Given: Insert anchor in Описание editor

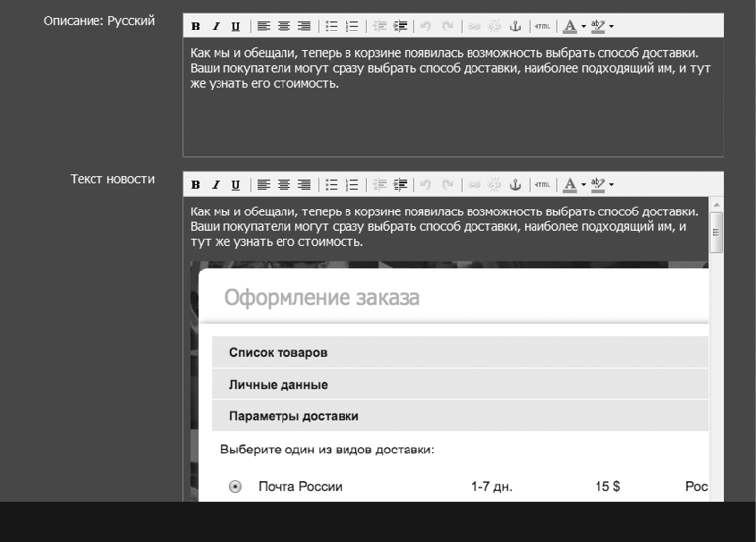Looking at the screenshot, I should [516, 26].
